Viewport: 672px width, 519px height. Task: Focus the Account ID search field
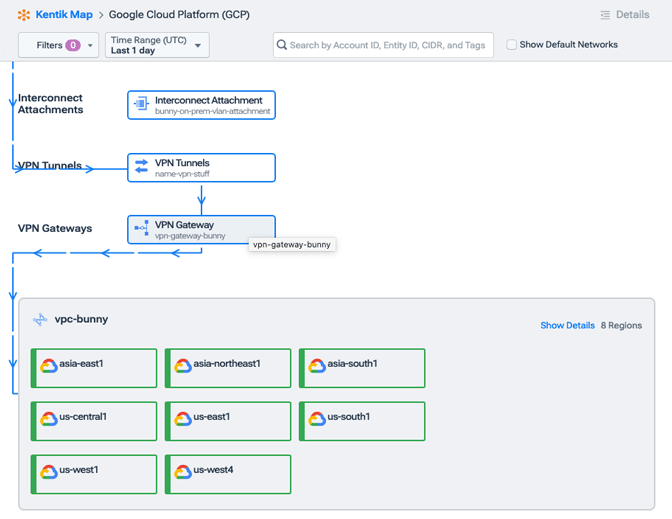tap(388, 45)
